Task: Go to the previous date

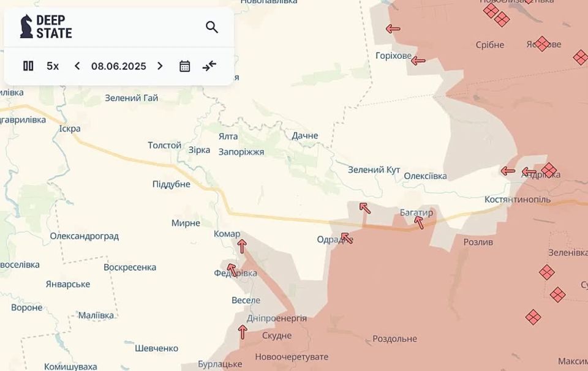Action: tap(77, 66)
